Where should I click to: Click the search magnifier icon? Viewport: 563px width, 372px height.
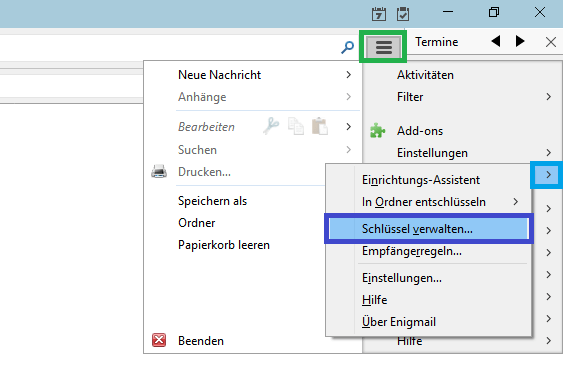(347, 47)
